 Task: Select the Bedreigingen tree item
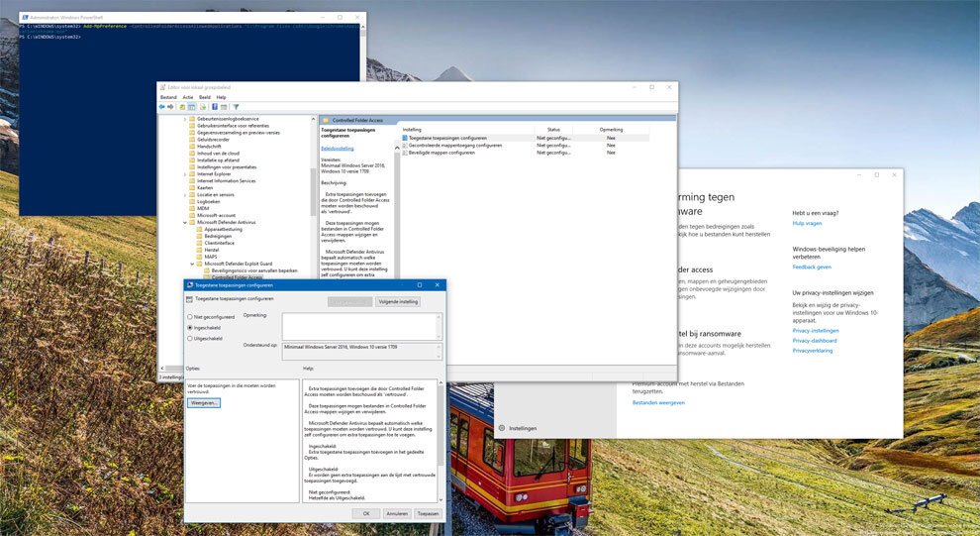click(218, 236)
